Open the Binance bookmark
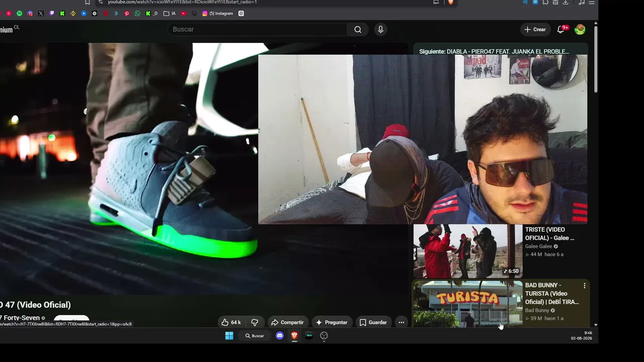 73,14
